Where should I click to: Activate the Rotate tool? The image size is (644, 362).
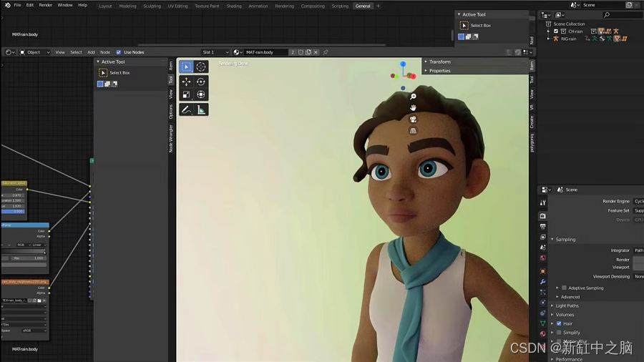pos(201,82)
